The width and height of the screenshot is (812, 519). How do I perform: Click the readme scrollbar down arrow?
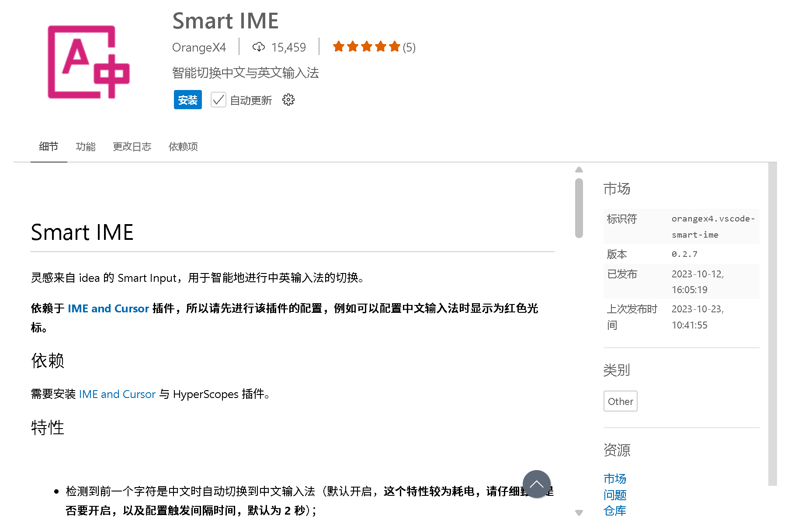(579, 513)
